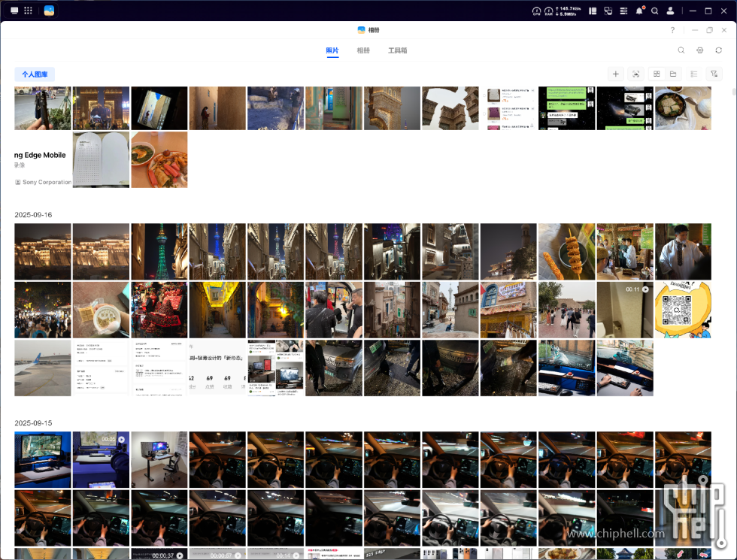Select the 2025-09-16 date heading
The width and height of the screenshot is (737, 560).
(x=33, y=215)
